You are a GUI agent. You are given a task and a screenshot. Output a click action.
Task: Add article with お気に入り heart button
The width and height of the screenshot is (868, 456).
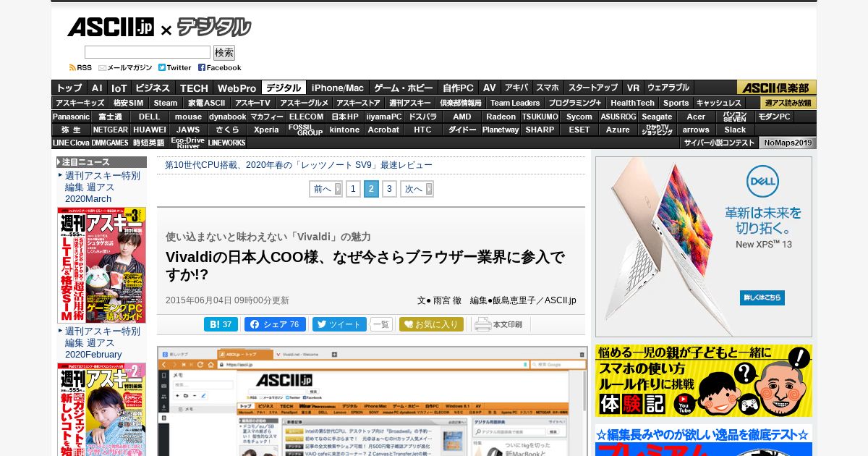(x=431, y=324)
